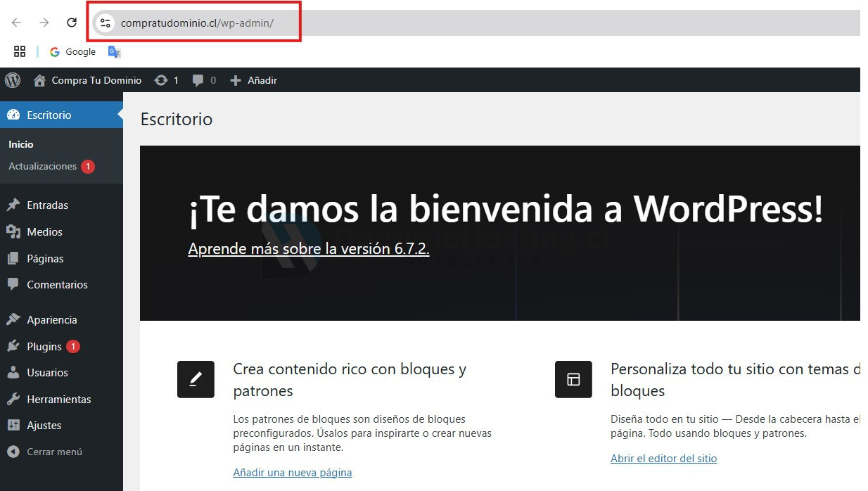Image resolution: width=868 pixels, height=491 pixels.
Task: Click 'Abrir el editor del sitio' link
Action: click(663, 459)
